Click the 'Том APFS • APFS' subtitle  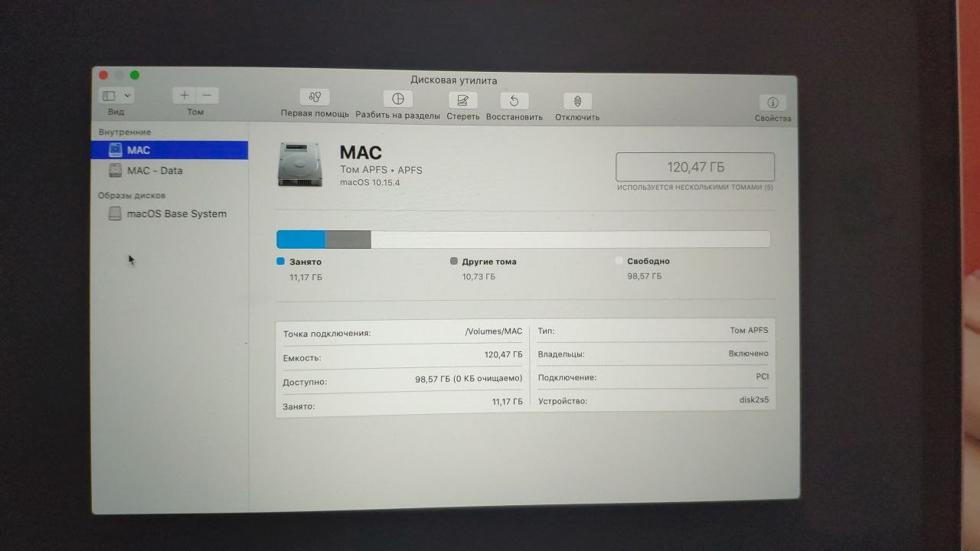pos(381,170)
